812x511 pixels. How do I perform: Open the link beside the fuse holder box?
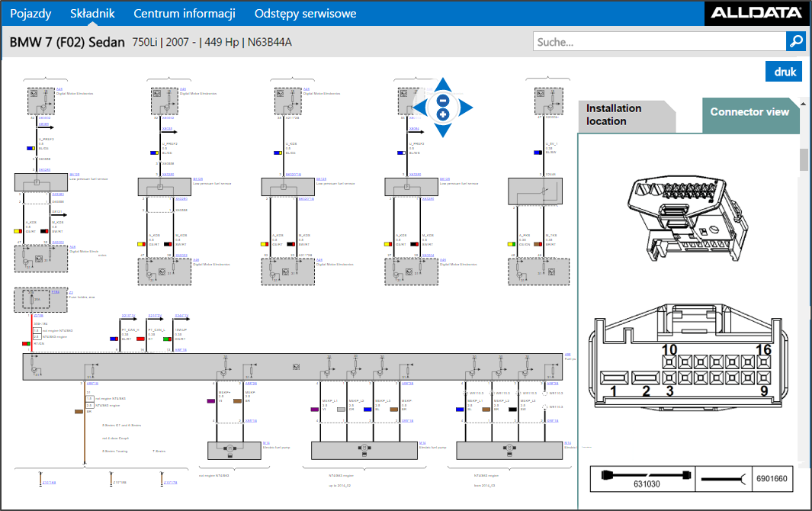[72, 293]
